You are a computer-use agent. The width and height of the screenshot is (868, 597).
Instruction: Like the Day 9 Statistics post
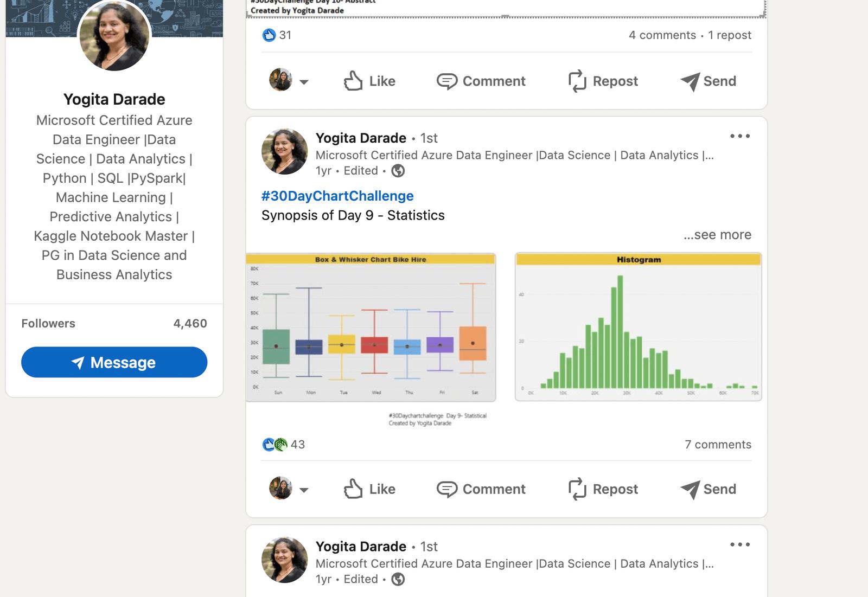pos(369,489)
